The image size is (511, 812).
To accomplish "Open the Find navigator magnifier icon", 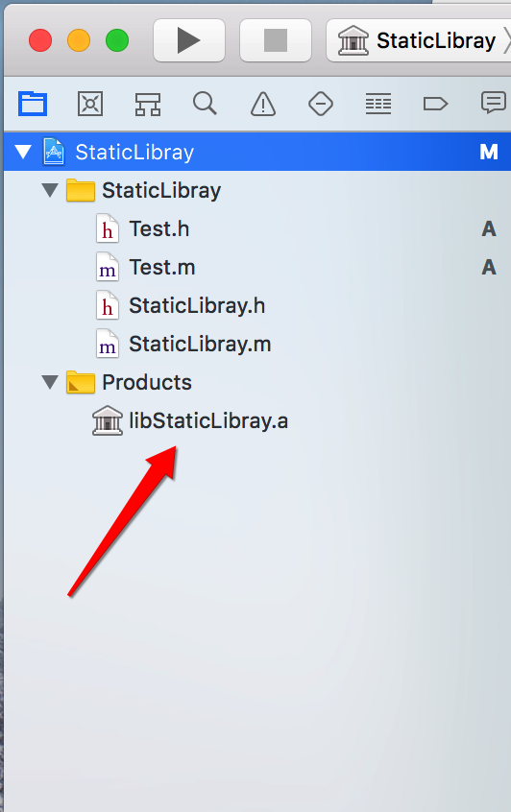I will click(206, 103).
